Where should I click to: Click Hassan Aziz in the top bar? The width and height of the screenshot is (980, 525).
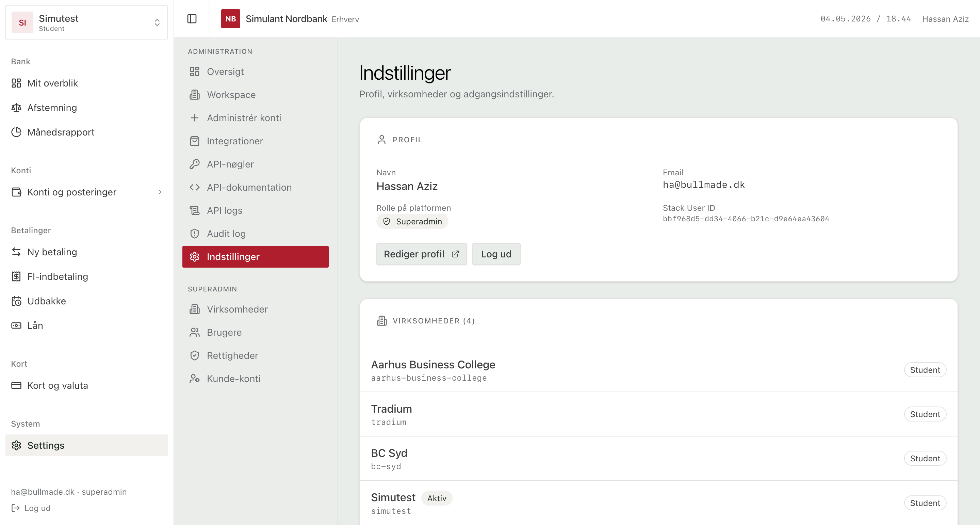tap(945, 19)
